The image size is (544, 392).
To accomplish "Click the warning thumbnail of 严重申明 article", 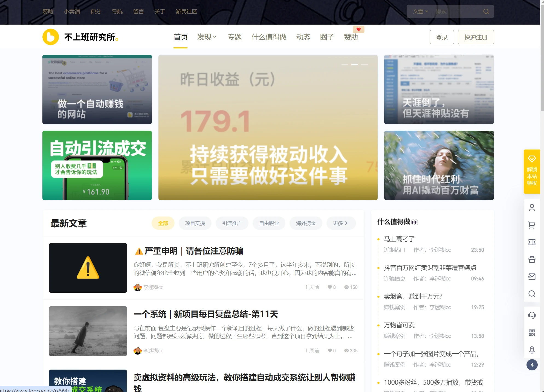I will click(88, 268).
